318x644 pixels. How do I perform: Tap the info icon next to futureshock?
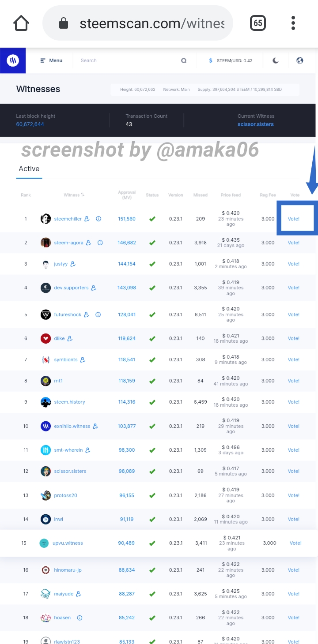click(98, 315)
